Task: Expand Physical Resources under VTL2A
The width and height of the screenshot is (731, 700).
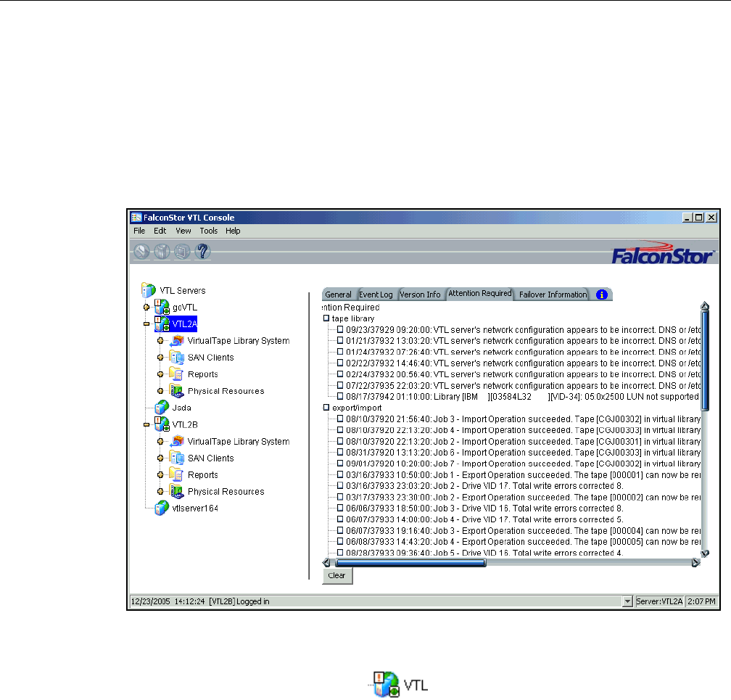Action: (x=160, y=391)
